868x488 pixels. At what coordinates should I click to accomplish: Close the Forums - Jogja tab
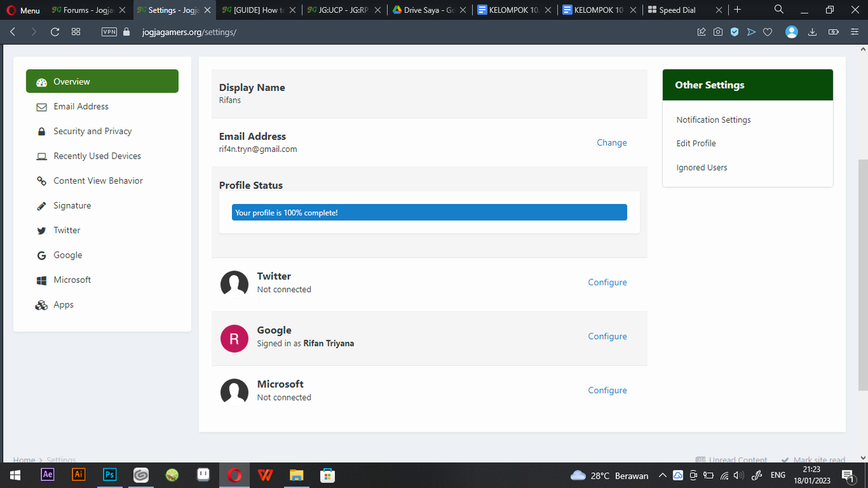pos(122,10)
